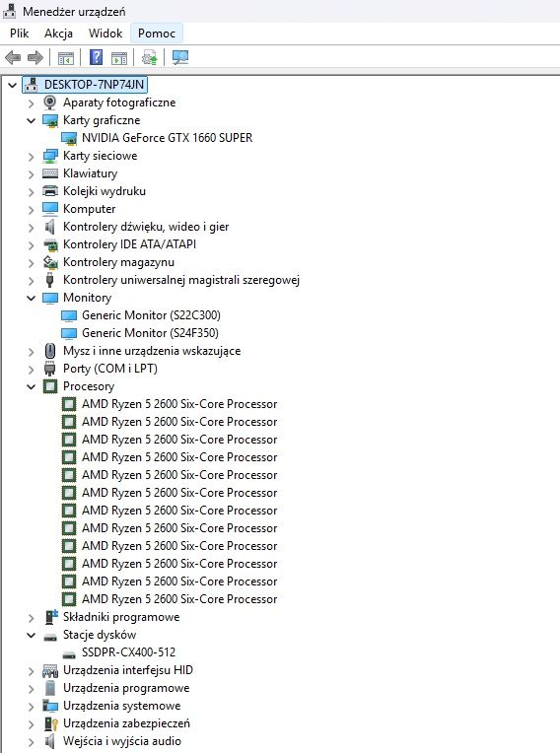Click the Update driver toolbar icon
This screenshot has width=560, height=753.
[x=149, y=58]
